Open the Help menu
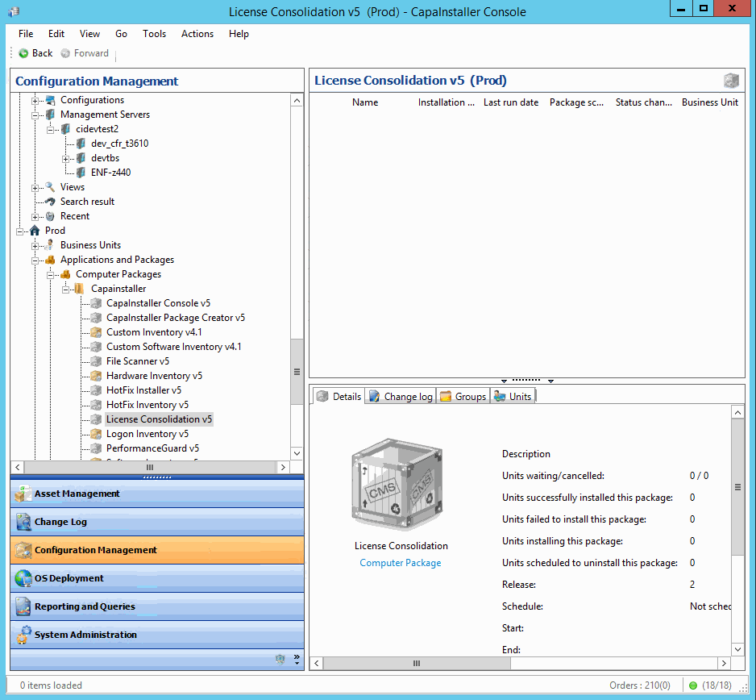This screenshot has width=756, height=700. (239, 34)
